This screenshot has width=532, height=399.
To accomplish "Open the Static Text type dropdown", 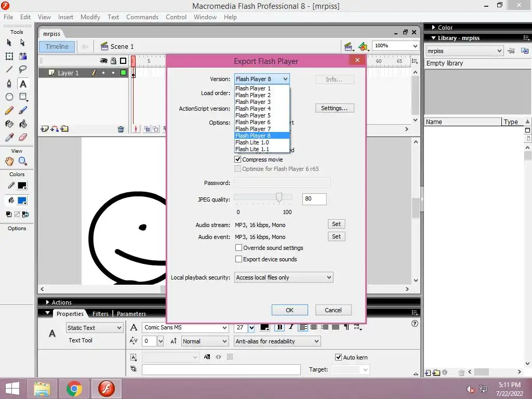I will [95, 328].
